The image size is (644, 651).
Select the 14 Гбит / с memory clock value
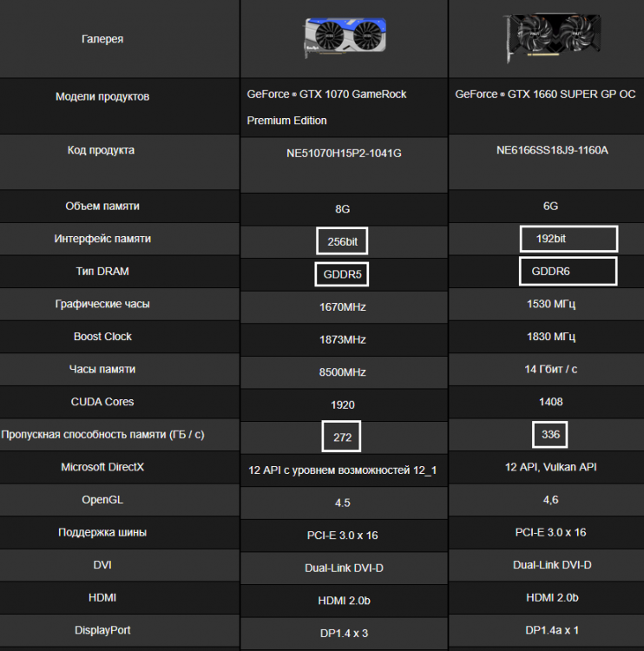coord(550,369)
